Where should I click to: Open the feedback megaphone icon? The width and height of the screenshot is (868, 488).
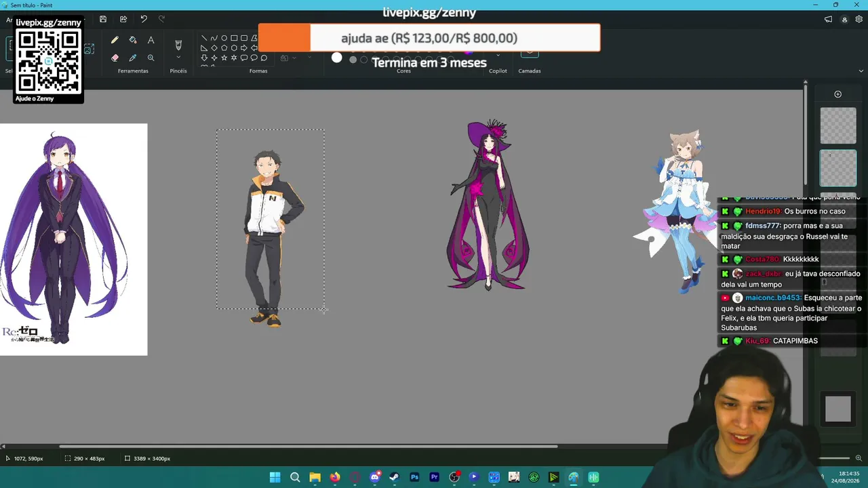pyautogui.click(x=829, y=20)
